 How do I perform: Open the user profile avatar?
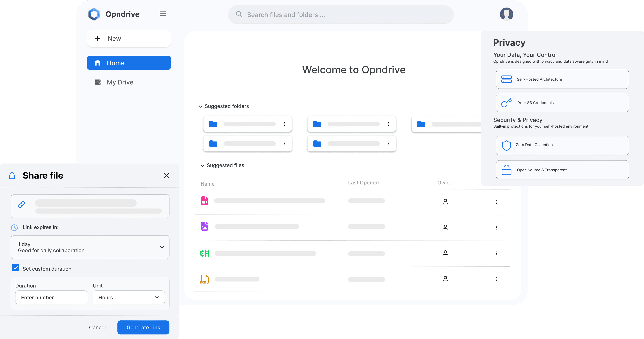click(x=506, y=14)
